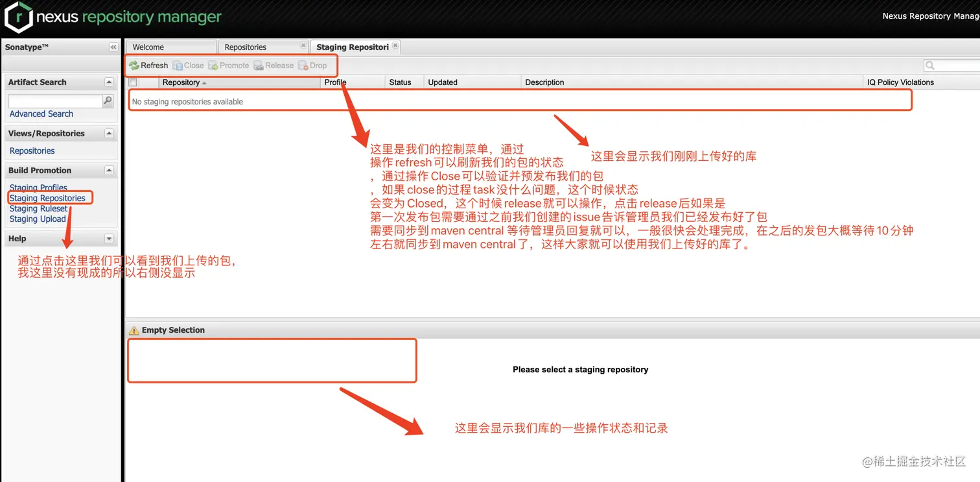Click the Nexus hexagon logo
980x482 pixels.
click(x=18, y=17)
